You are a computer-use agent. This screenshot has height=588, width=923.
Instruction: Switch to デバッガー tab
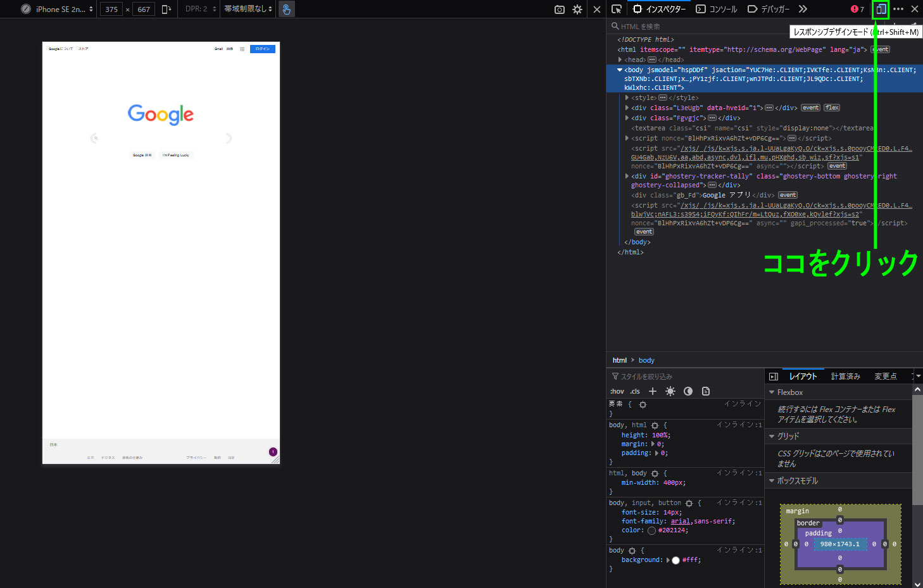point(769,9)
